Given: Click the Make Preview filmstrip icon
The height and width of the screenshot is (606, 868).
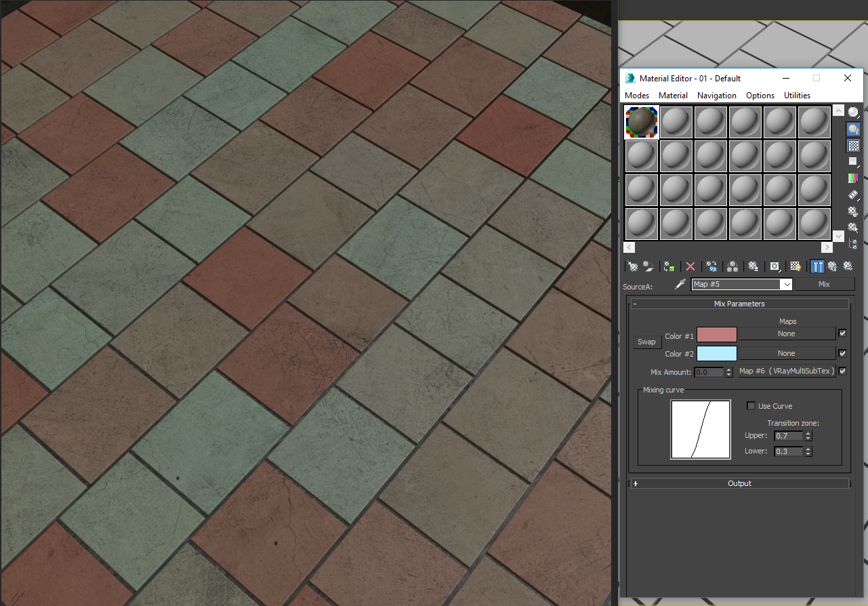Looking at the screenshot, I should (x=853, y=195).
